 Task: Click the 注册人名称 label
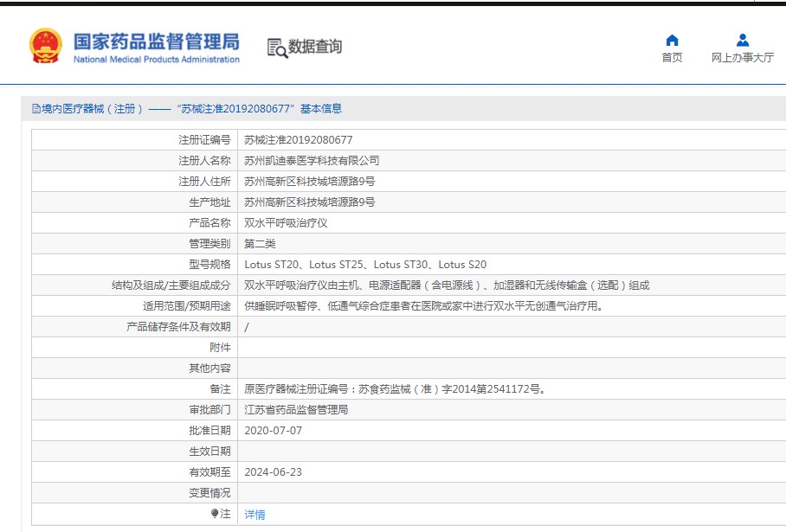(204, 161)
